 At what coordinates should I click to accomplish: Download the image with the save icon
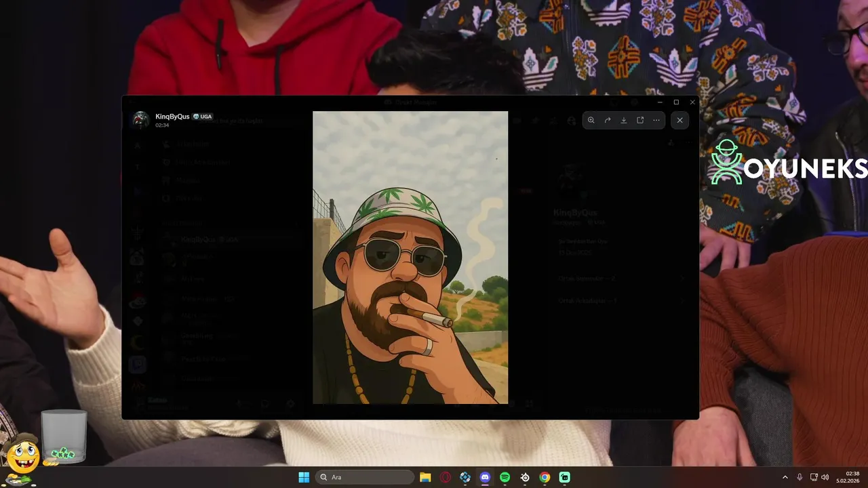624,120
